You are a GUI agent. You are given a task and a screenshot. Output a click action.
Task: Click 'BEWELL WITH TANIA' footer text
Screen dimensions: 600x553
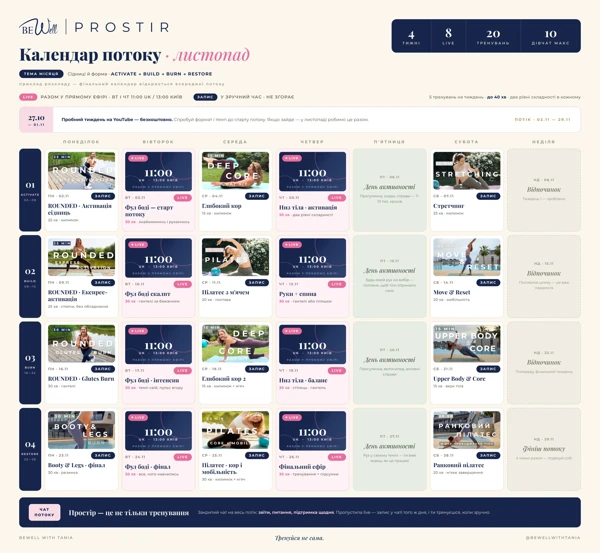click(46, 538)
